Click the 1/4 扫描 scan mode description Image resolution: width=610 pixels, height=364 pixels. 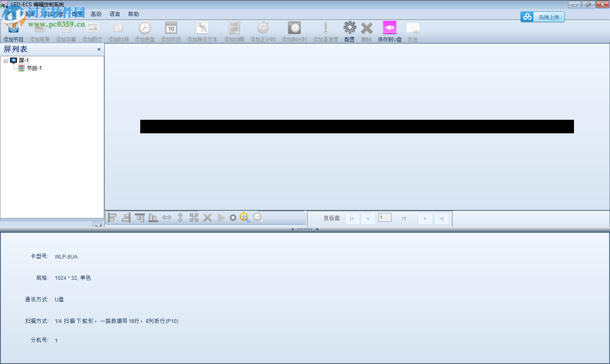tap(116, 321)
